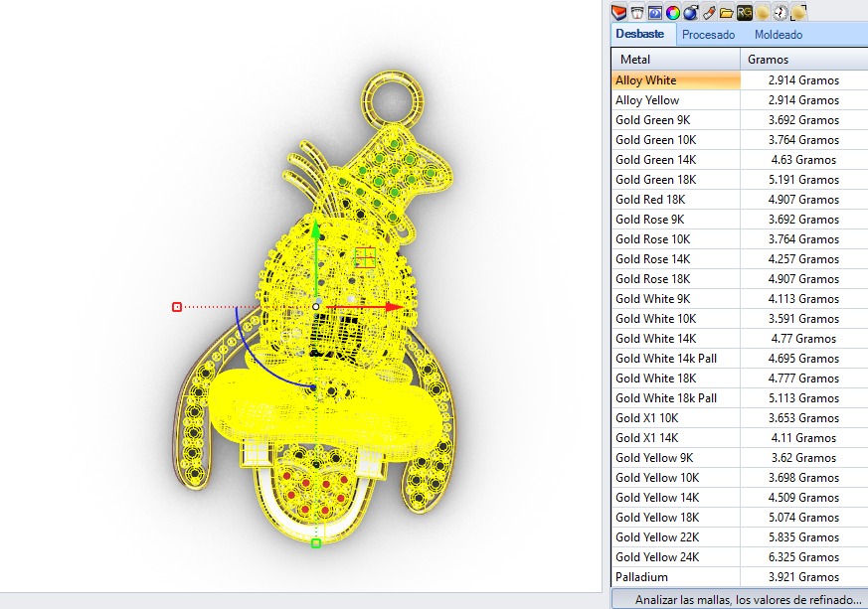This screenshot has height=609, width=868.
Task: Open the blue sphere materials panel icon
Action: [x=690, y=12]
